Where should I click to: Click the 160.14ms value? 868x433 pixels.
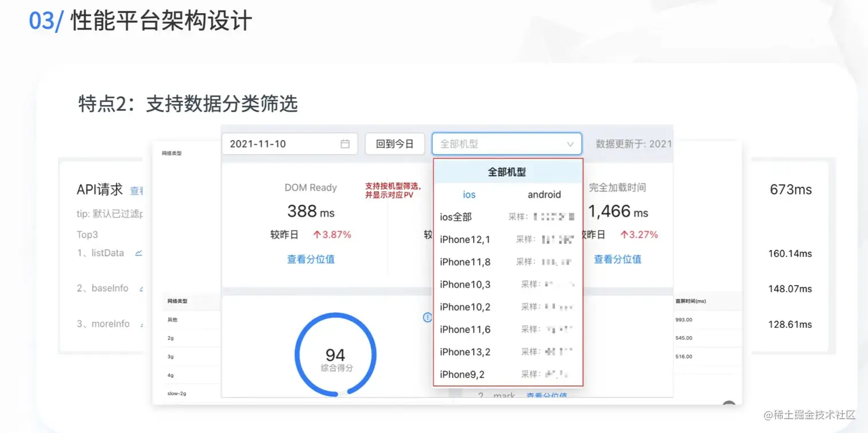point(790,253)
